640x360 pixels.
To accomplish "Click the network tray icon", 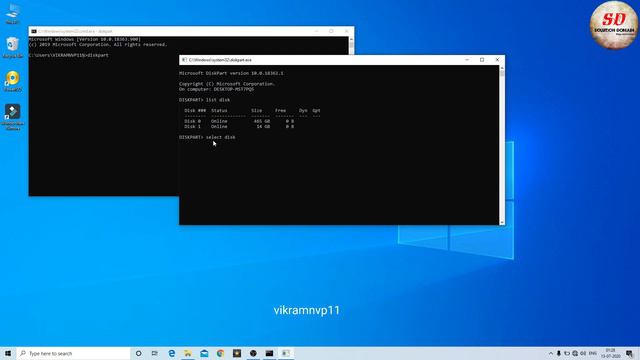I will point(575,353).
